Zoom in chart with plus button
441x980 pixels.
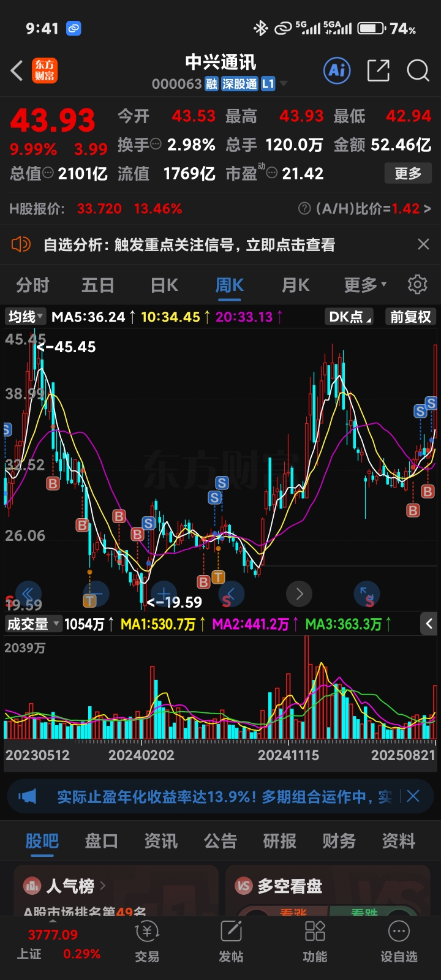click(164, 593)
